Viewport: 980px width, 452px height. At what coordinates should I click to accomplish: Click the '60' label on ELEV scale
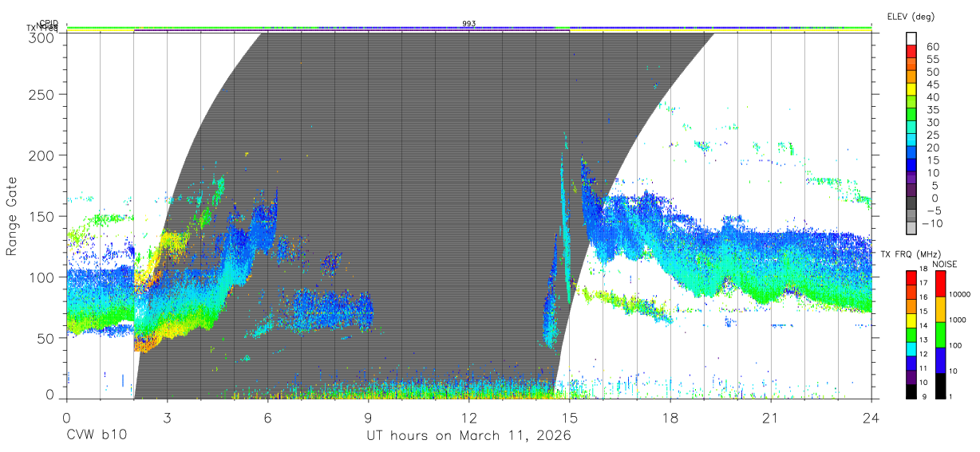coord(932,46)
